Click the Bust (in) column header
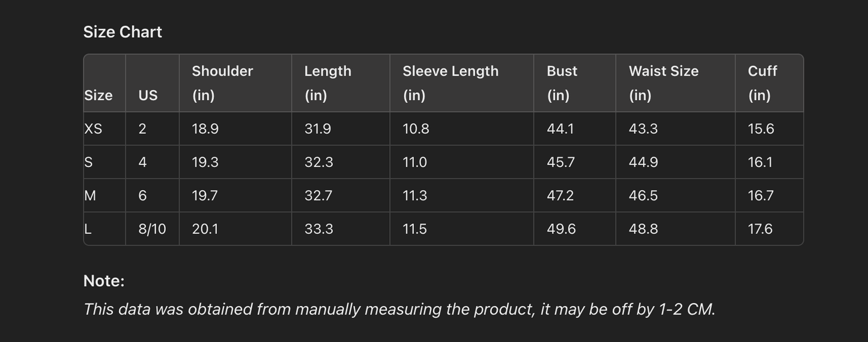This screenshot has height=342, width=868. point(562,83)
